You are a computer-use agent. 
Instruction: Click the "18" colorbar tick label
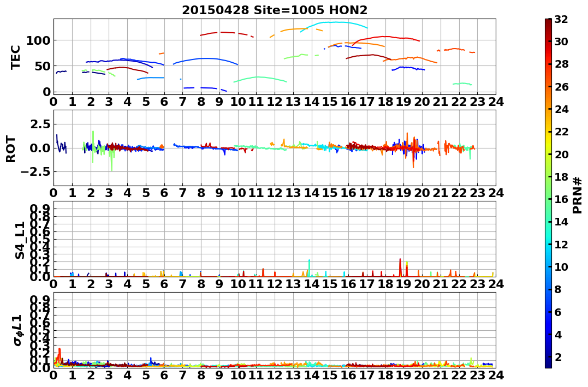click(561, 177)
